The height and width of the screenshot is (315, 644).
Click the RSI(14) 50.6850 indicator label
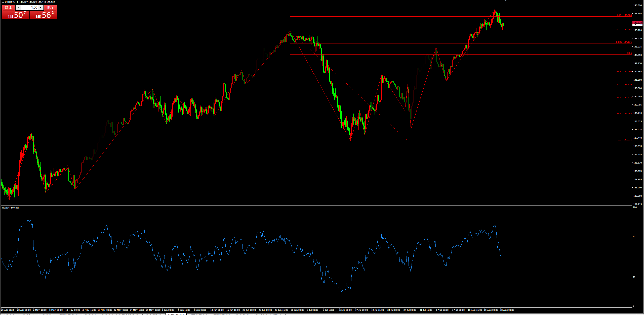point(11,208)
